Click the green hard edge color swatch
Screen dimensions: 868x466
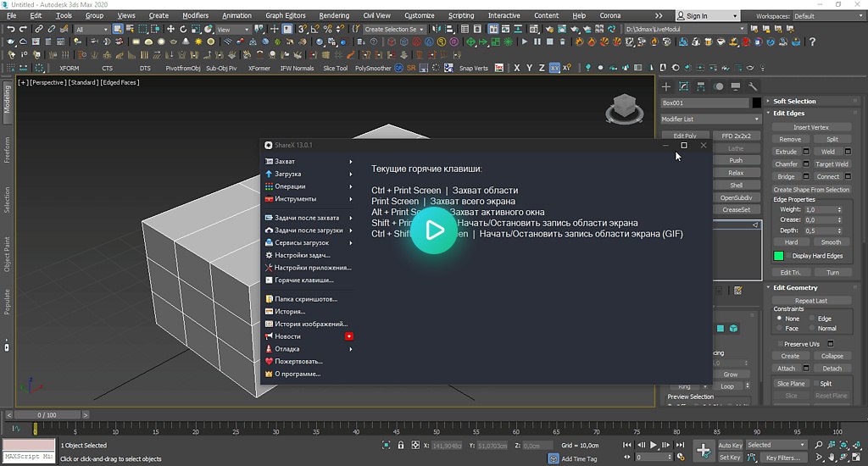778,256
